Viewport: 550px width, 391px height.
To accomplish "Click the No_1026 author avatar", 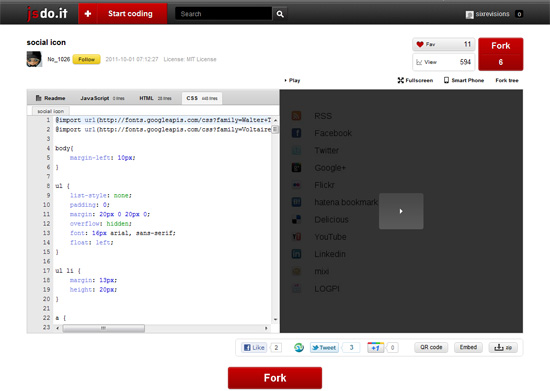I will click(34, 59).
